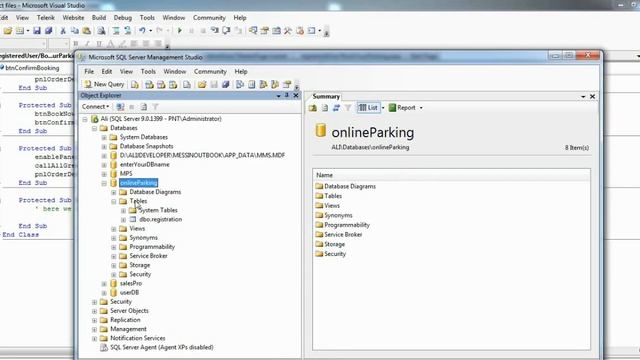
Task: Click the Cut scissors icon in Visual Studio
Action: point(63,31)
